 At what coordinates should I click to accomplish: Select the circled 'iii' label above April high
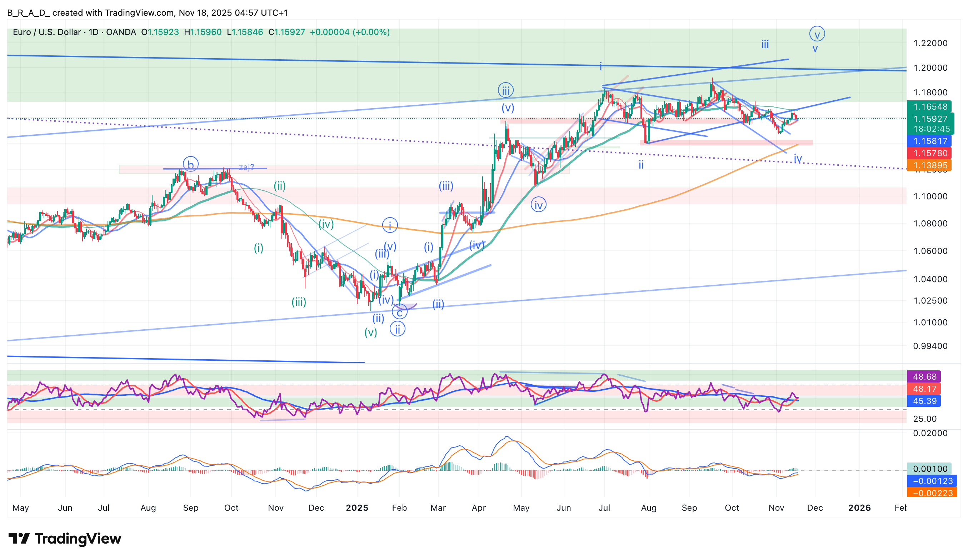505,91
